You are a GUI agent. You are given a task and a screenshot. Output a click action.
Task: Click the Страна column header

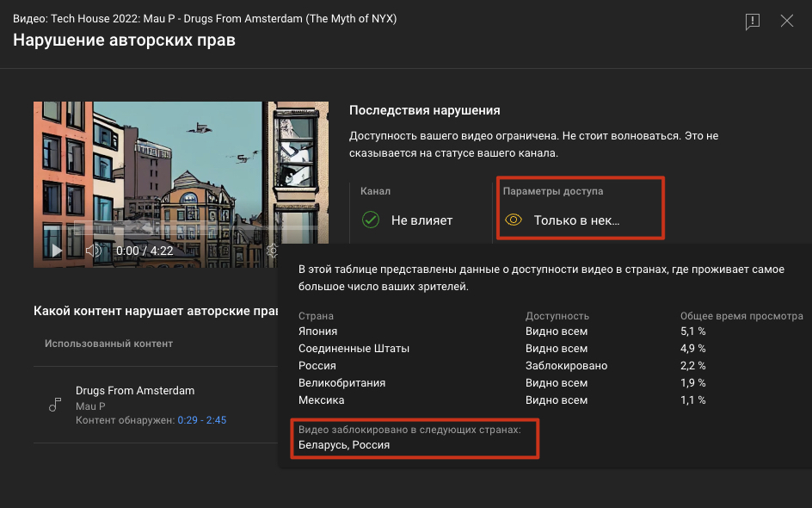coord(316,316)
